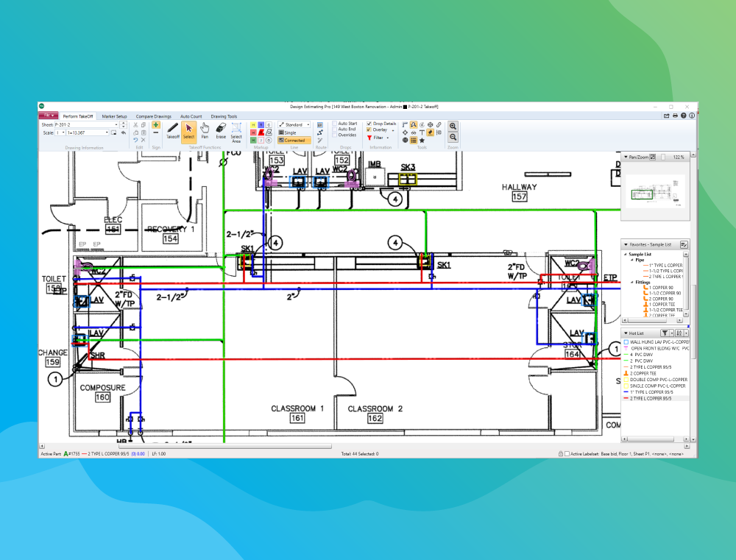Click the Select Area tool
This screenshot has width=736, height=560.
click(x=236, y=131)
